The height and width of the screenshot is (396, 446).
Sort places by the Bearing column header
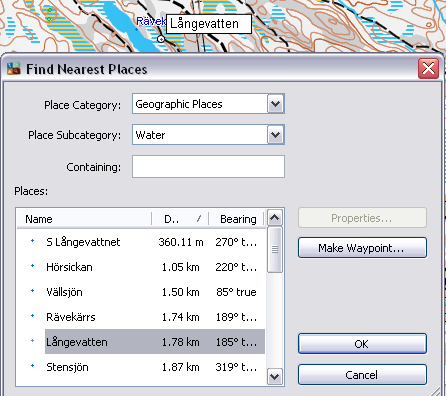click(237, 219)
